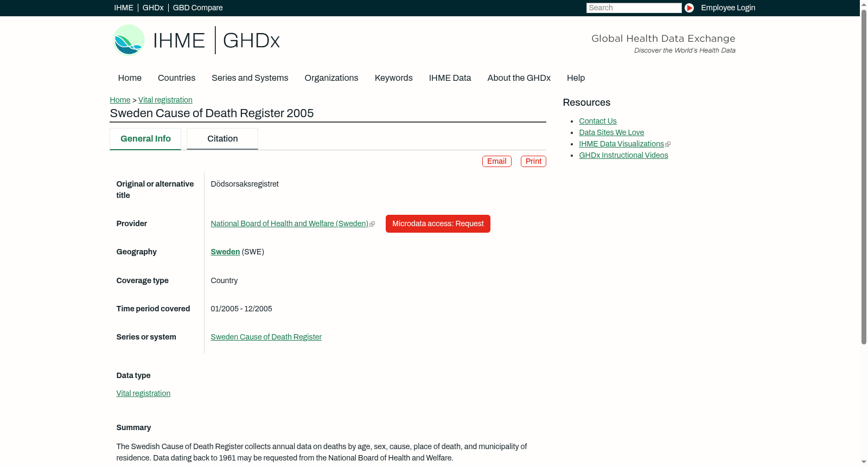Open the Sweden geography link
The height and width of the screenshot is (467, 868).
[225, 252]
